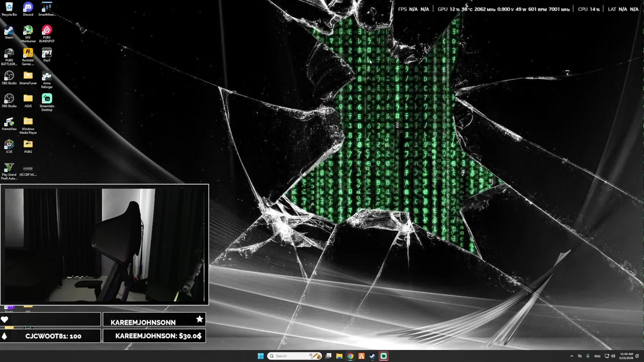Open the FrameView shortcut

pos(9,124)
